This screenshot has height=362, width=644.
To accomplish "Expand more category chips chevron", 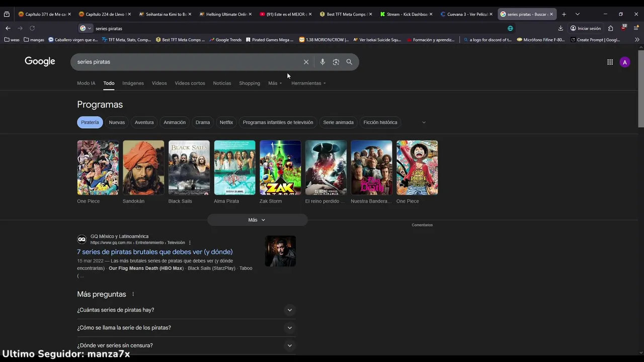I will [x=424, y=122].
